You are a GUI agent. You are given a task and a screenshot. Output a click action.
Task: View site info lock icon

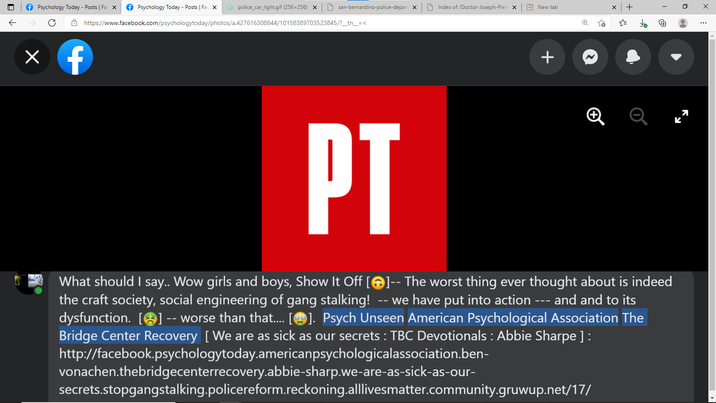74,23
